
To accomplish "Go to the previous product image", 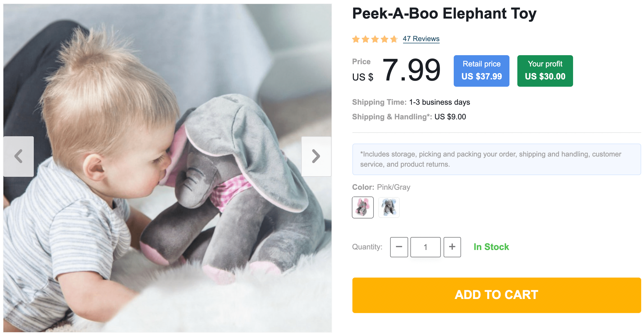I will (19, 157).
